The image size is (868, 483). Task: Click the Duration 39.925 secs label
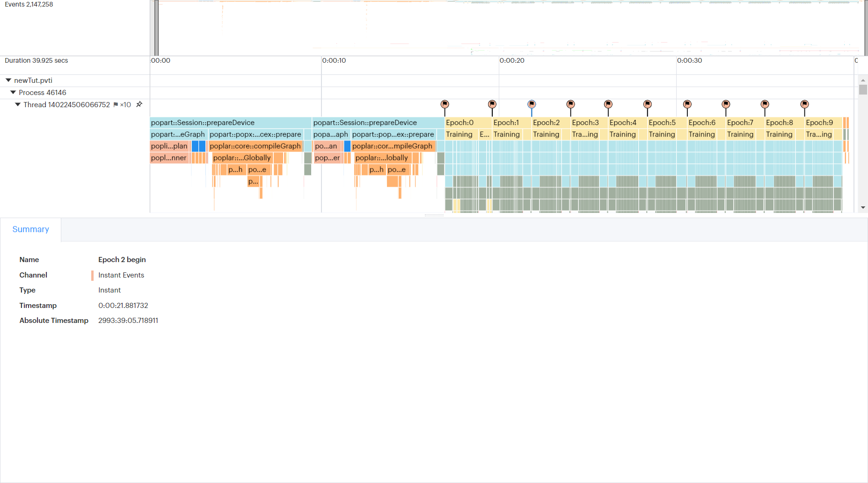point(36,60)
